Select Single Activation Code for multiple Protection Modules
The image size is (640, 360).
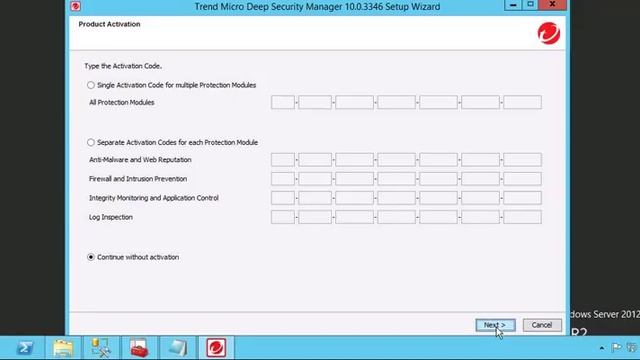tap(91, 85)
